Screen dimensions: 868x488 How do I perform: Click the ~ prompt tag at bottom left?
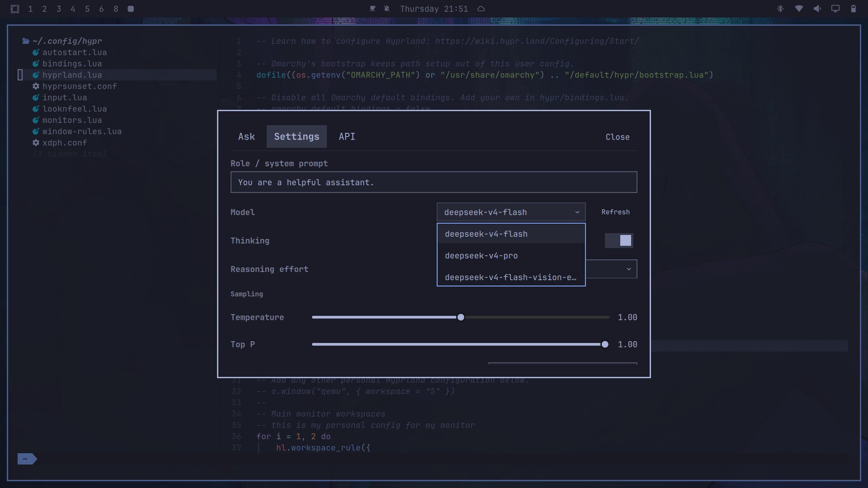pos(27,459)
